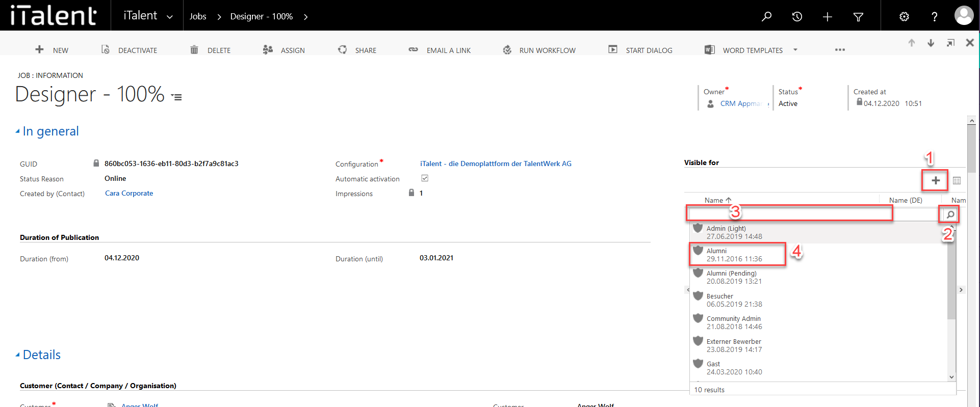Open the iTalent Demoplattform configuration link

click(x=496, y=164)
